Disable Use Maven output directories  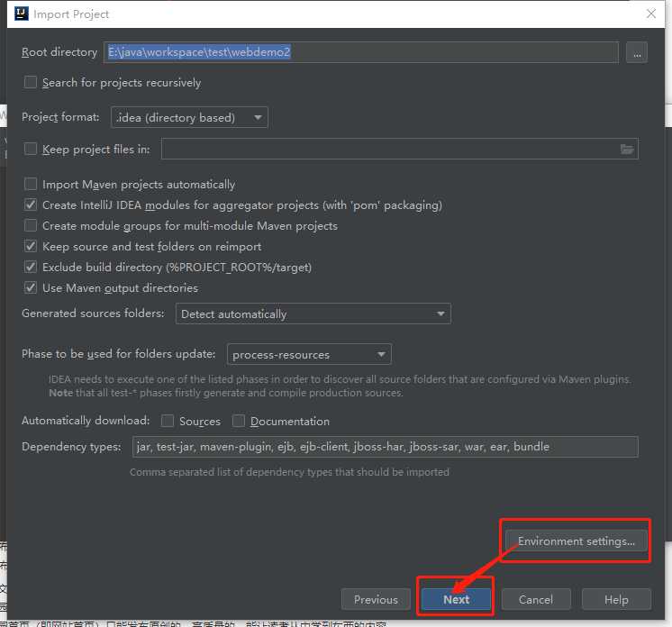coord(31,287)
